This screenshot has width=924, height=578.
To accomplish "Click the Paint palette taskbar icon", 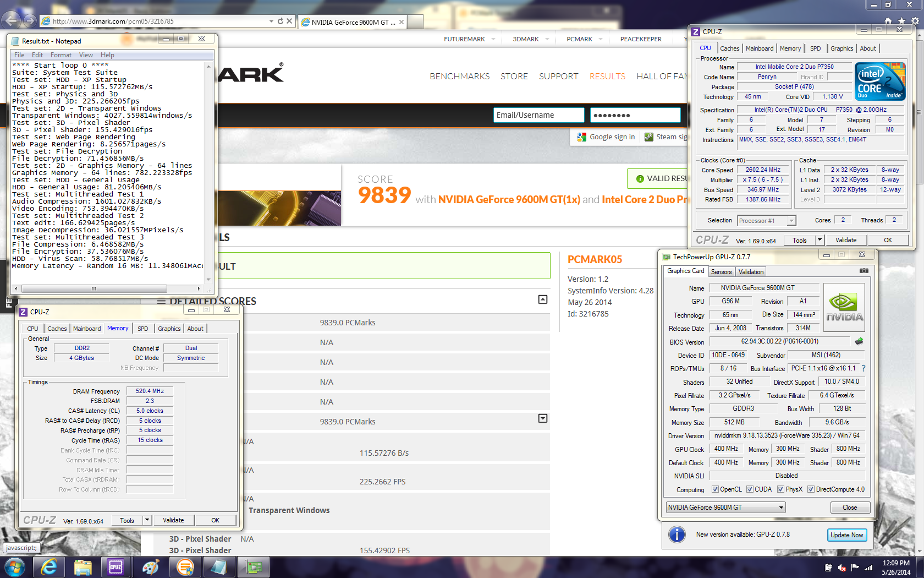I will (150, 567).
